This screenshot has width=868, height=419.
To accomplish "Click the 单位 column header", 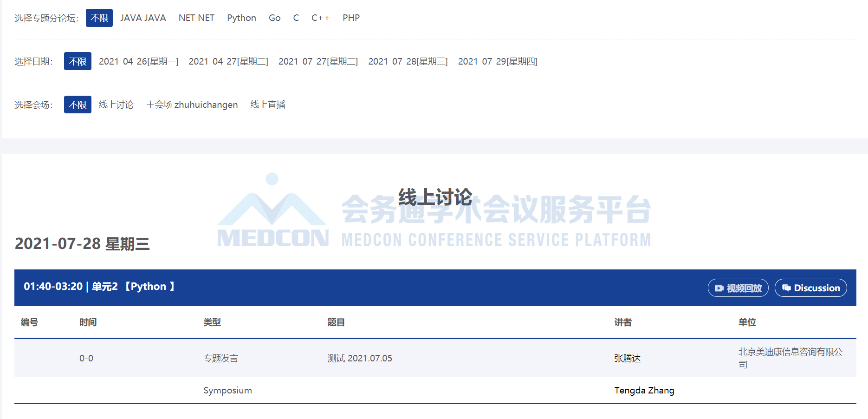I will pos(747,322).
